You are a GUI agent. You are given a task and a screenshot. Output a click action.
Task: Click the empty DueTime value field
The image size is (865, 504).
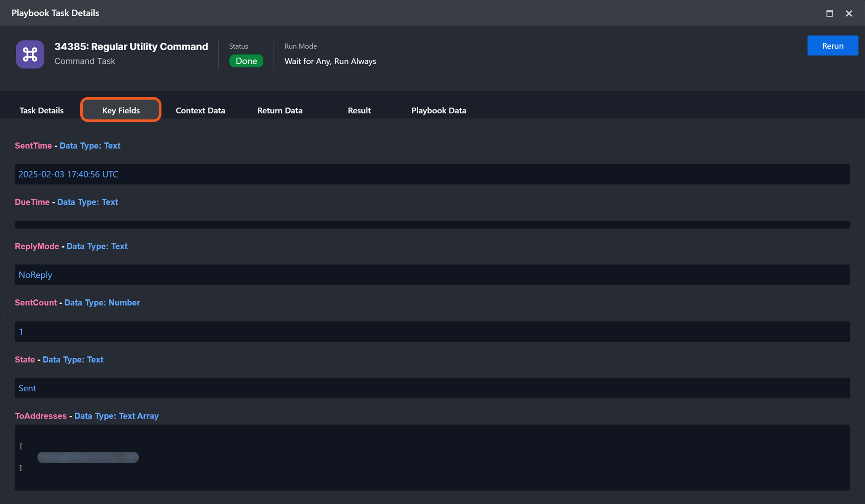(x=432, y=225)
